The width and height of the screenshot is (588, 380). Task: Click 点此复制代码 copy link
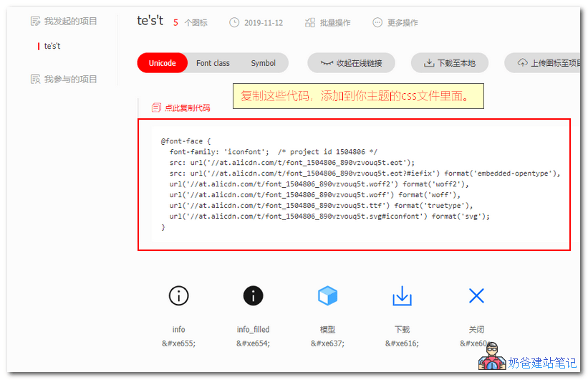click(x=187, y=108)
